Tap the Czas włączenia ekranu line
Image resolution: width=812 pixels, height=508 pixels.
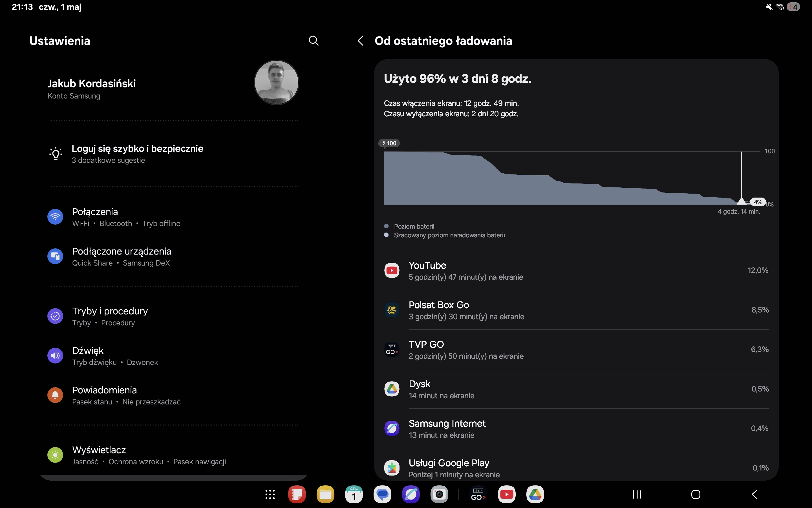[x=451, y=103]
